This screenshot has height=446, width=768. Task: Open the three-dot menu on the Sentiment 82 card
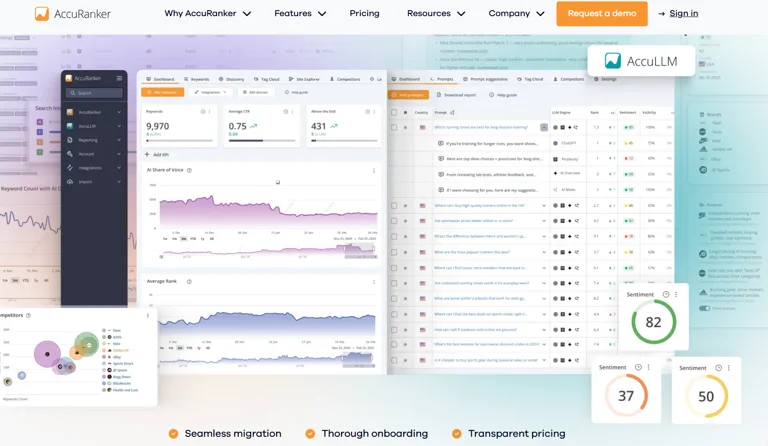676,294
